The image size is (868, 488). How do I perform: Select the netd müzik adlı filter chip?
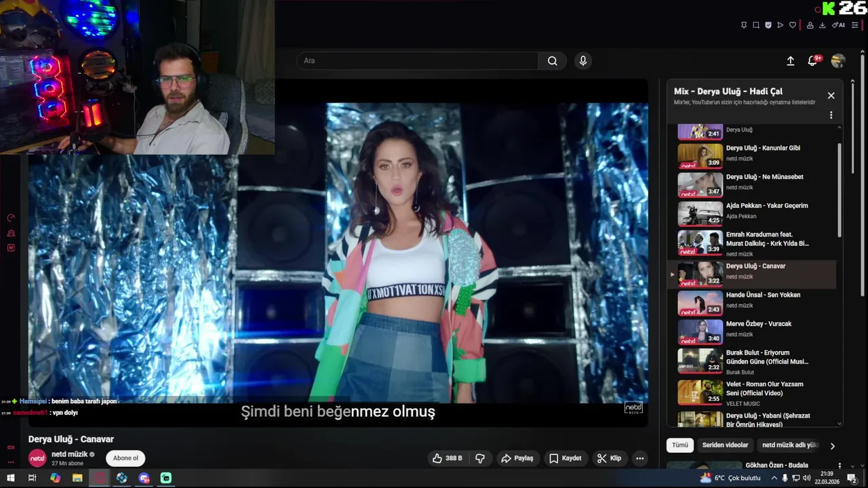pyautogui.click(x=790, y=445)
